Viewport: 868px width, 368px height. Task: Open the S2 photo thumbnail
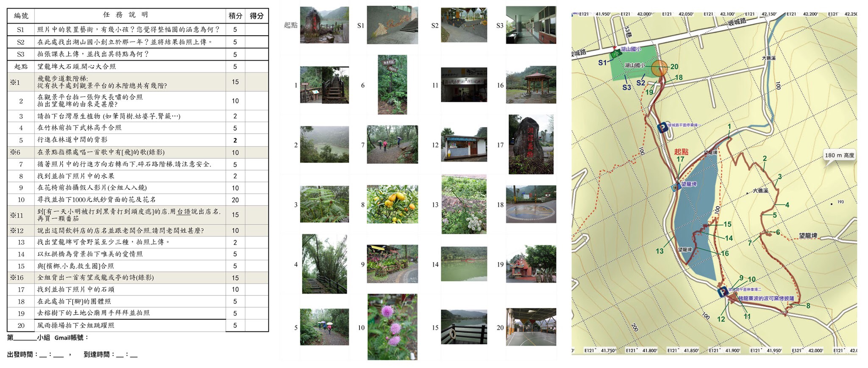[464, 25]
